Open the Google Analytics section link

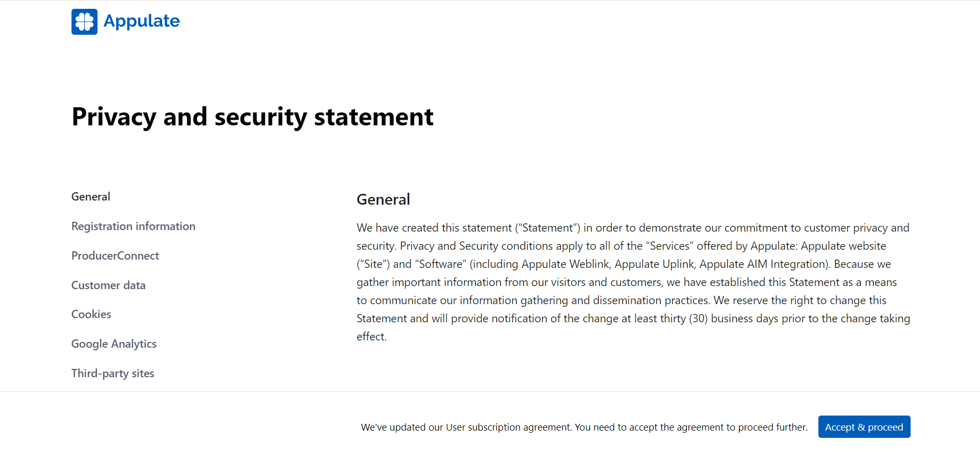click(113, 344)
